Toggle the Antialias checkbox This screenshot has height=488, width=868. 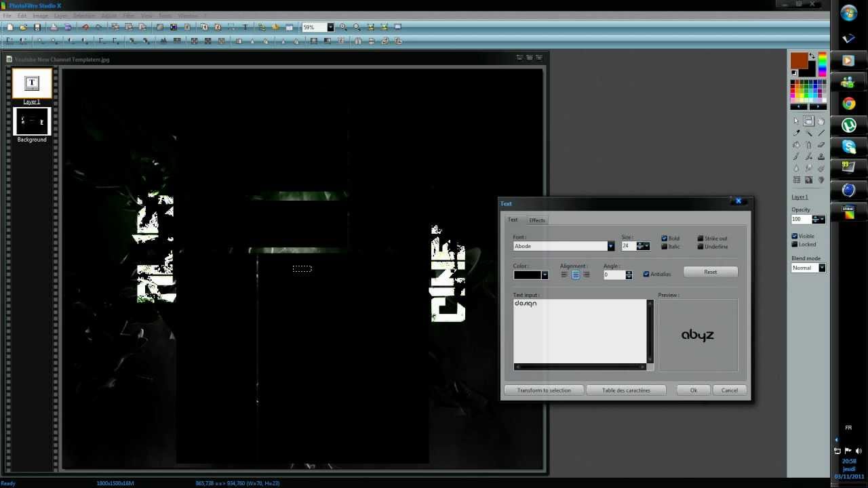[x=646, y=274]
